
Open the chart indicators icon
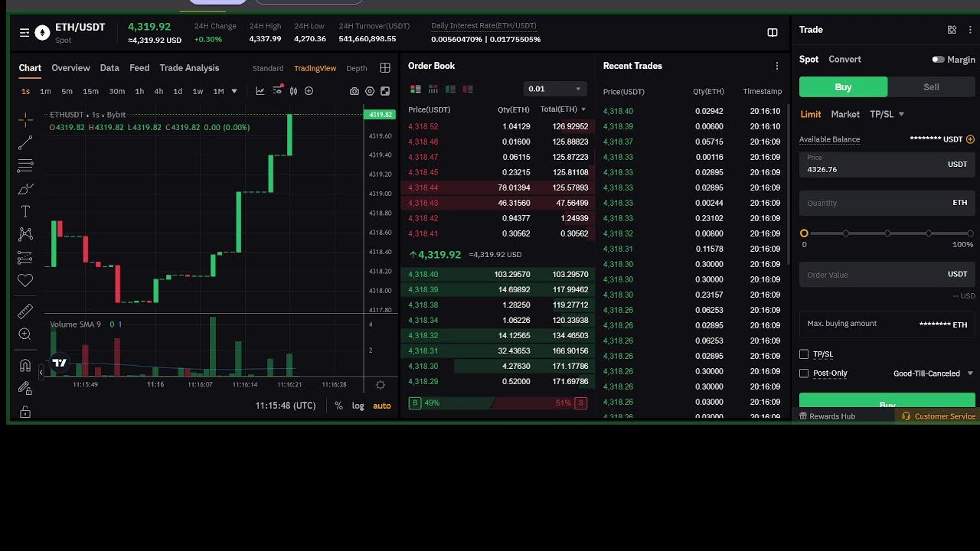coord(260,91)
